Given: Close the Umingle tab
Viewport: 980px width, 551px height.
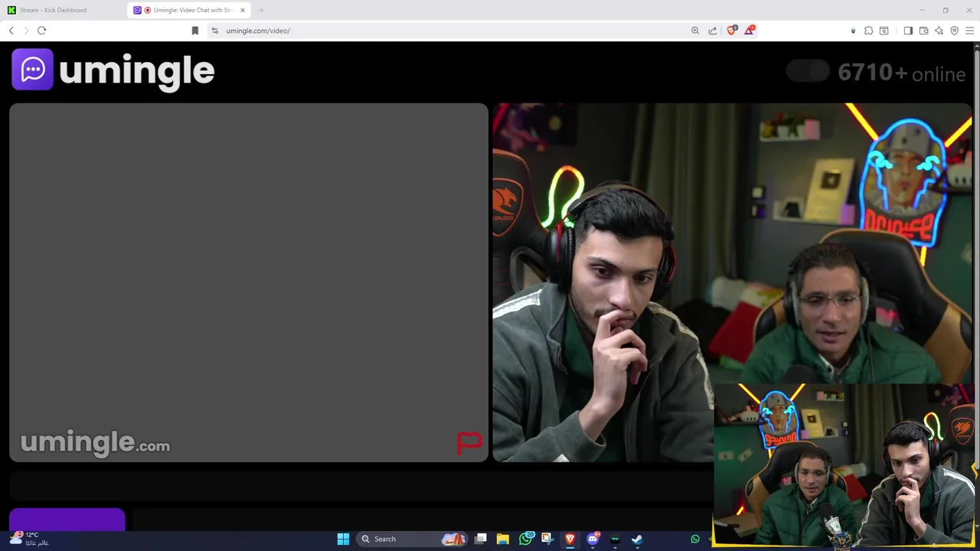Looking at the screenshot, I should 243,10.
